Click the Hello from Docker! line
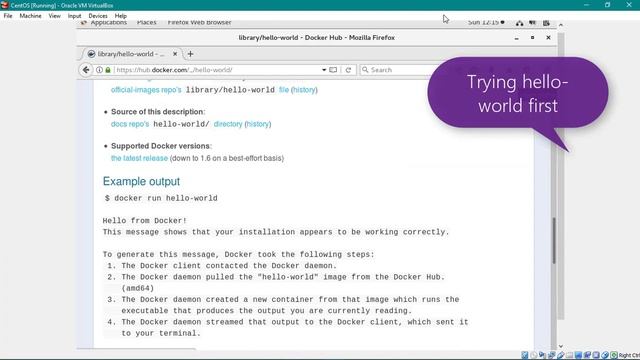Viewport: 640px width, 360px height. [x=144, y=221]
